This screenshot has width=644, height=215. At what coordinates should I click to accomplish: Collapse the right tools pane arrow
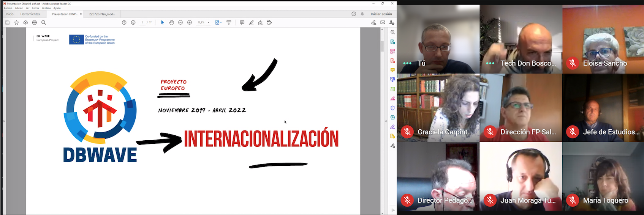(x=386, y=121)
